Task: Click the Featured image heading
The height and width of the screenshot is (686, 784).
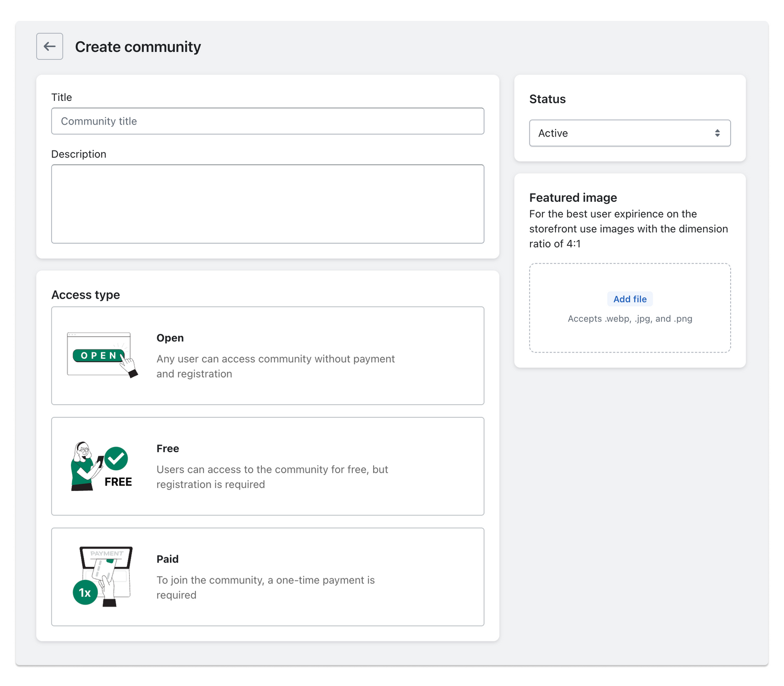Action: coord(573,198)
